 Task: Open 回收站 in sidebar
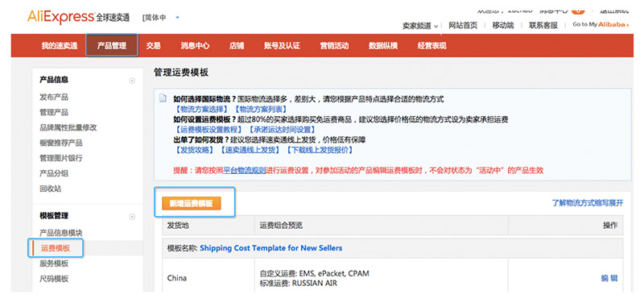click(x=50, y=189)
